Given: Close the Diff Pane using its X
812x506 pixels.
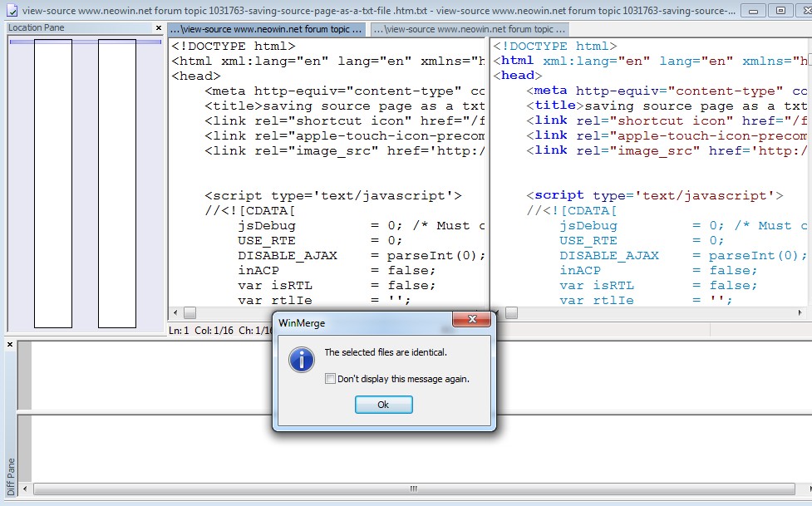Looking at the screenshot, I should coord(10,345).
